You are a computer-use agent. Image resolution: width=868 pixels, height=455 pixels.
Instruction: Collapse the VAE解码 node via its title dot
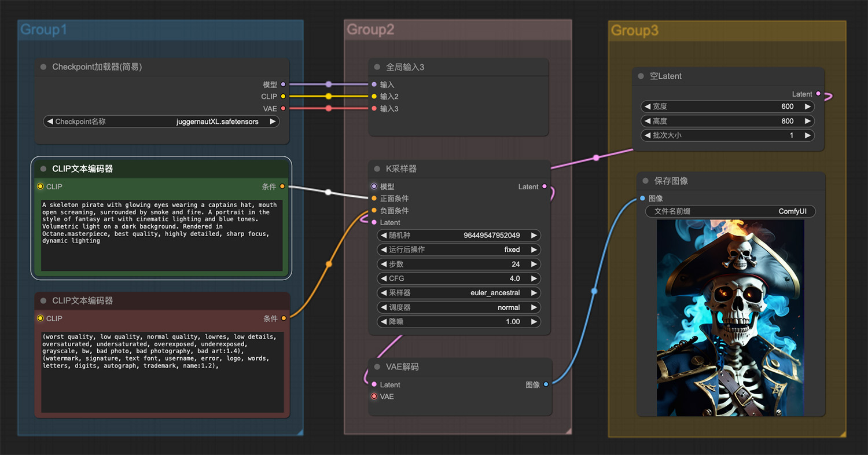click(377, 367)
